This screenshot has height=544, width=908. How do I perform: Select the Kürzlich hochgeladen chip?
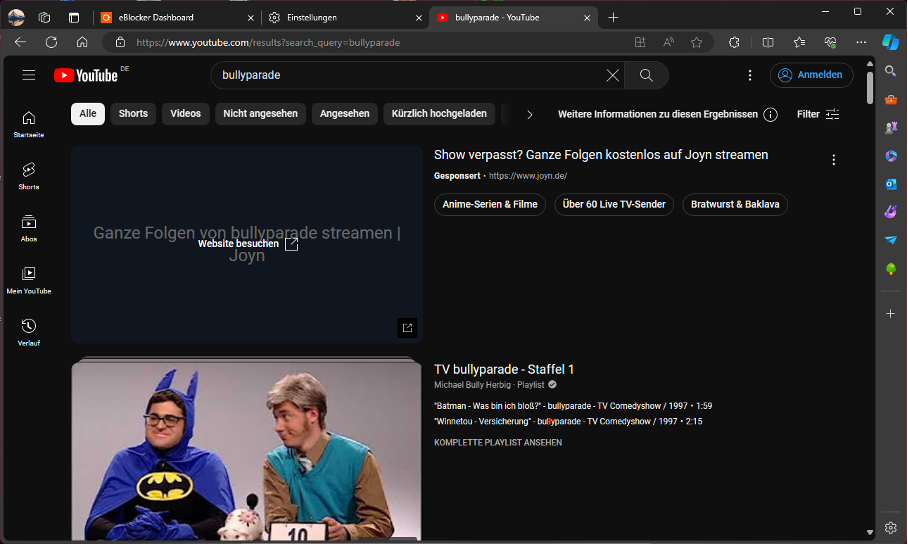click(439, 114)
